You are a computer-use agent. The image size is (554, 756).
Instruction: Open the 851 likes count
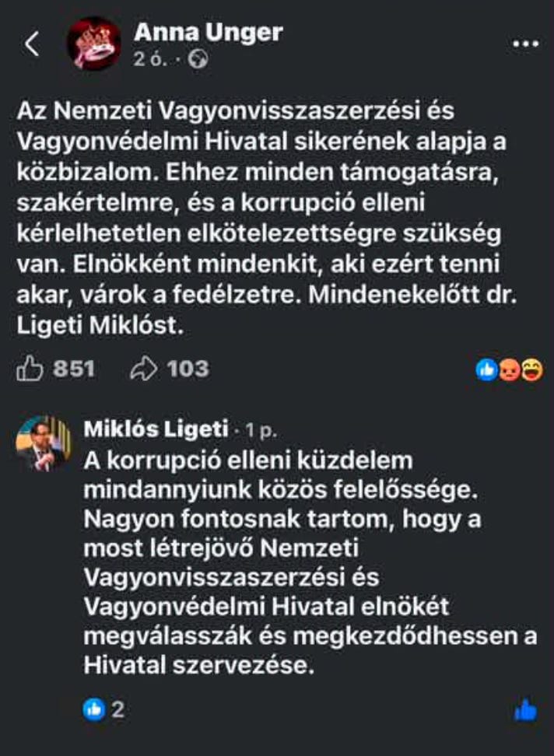tap(74, 369)
